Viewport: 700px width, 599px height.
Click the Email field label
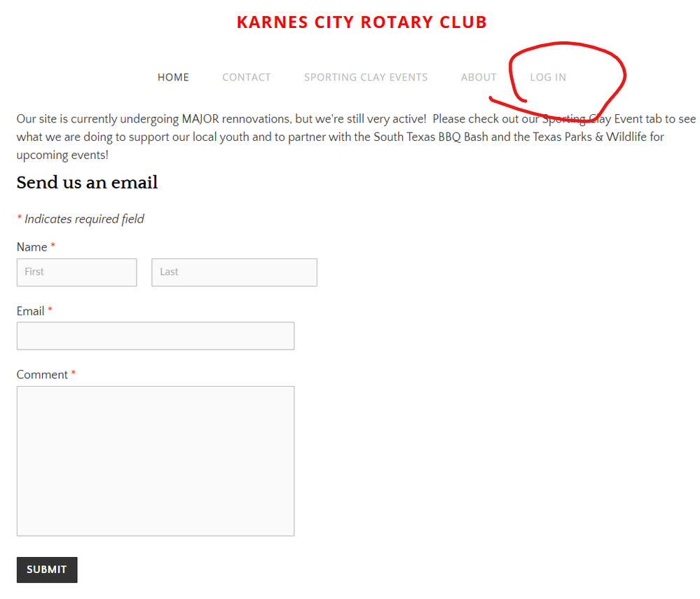[30, 310]
